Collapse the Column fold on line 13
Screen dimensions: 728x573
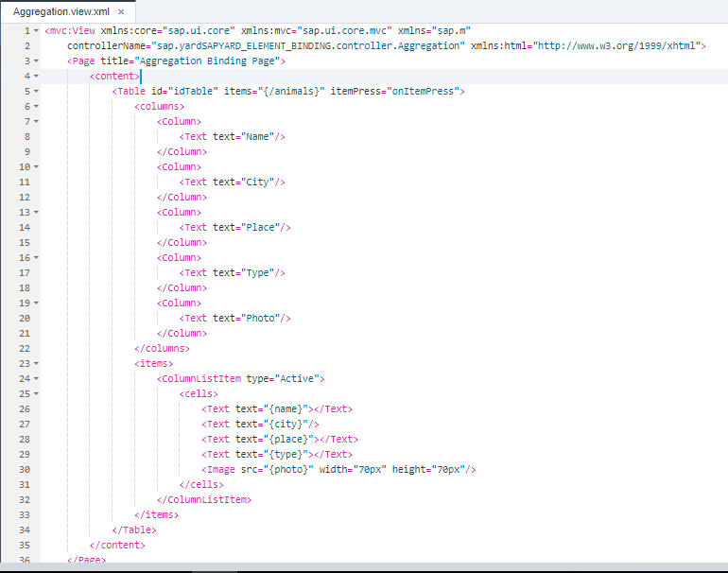point(36,213)
